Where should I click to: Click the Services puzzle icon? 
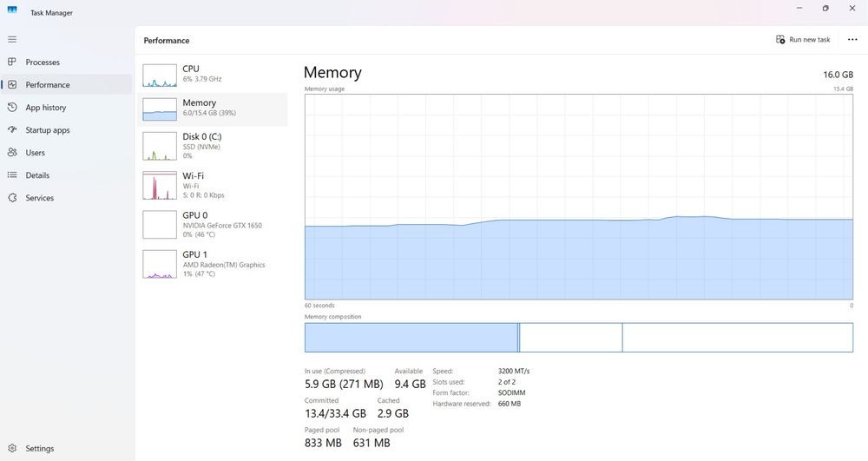click(x=12, y=198)
